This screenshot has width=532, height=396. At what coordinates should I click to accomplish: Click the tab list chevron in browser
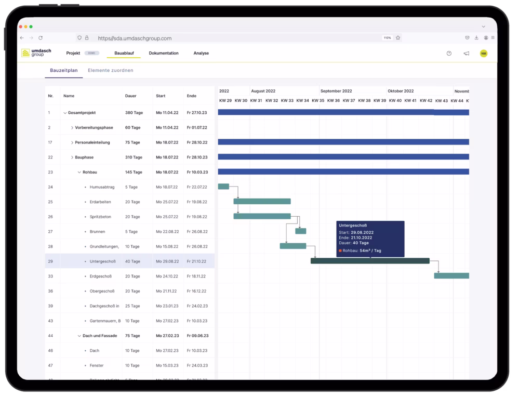pos(484,27)
